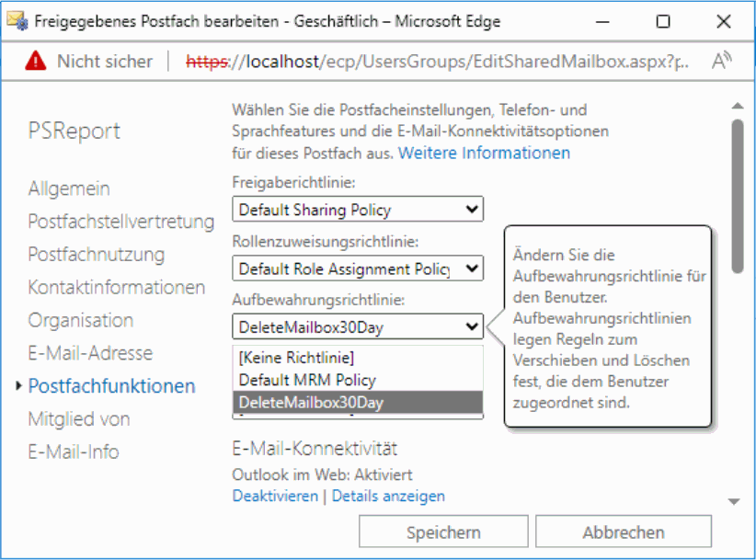The image size is (756, 560).
Task: Click the mailbox app icon in title bar
Action: pyautogui.click(x=17, y=21)
